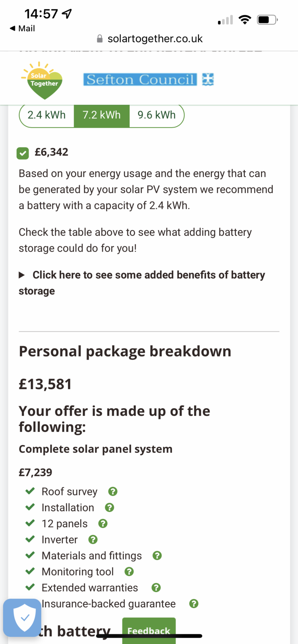Viewport: 298px width, 644px height.
Task: Tap the padlock icon in address bar
Action: coord(100,39)
